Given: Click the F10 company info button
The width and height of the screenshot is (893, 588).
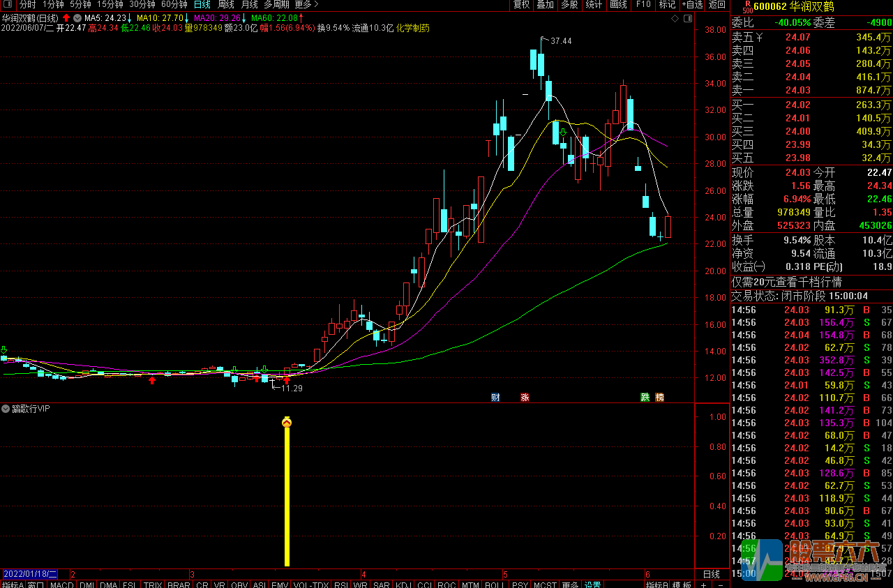Looking at the screenshot, I should 643,4.
